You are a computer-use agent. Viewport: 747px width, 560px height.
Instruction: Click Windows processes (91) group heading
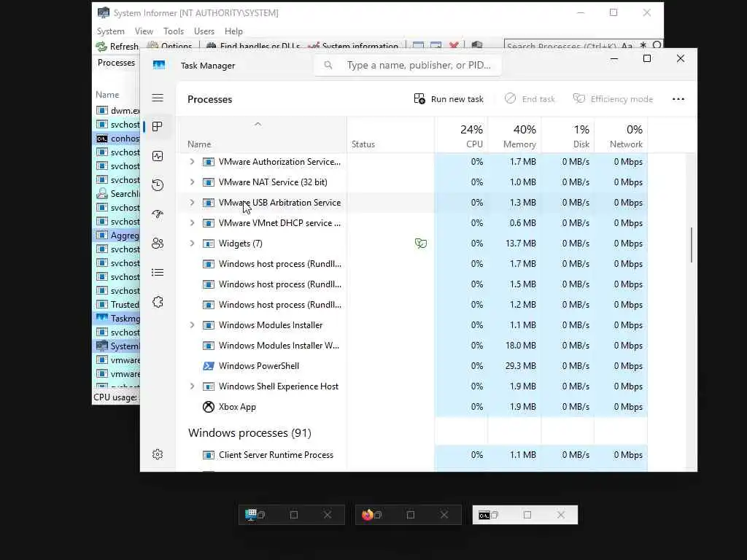click(x=249, y=433)
